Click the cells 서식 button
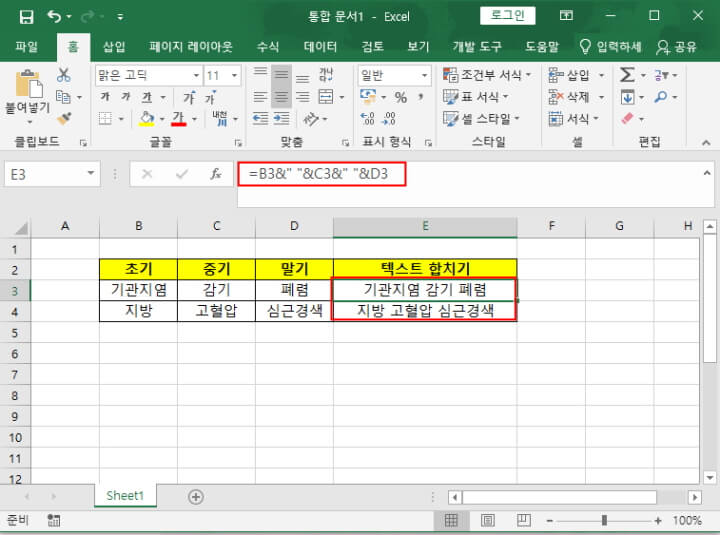This screenshot has height=535, width=720. click(x=574, y=119)
